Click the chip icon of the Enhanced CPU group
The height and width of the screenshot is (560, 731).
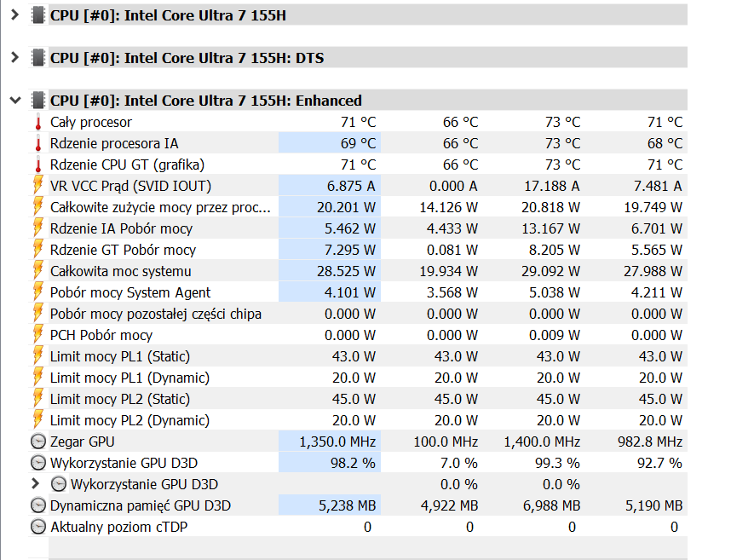[37, 101]
